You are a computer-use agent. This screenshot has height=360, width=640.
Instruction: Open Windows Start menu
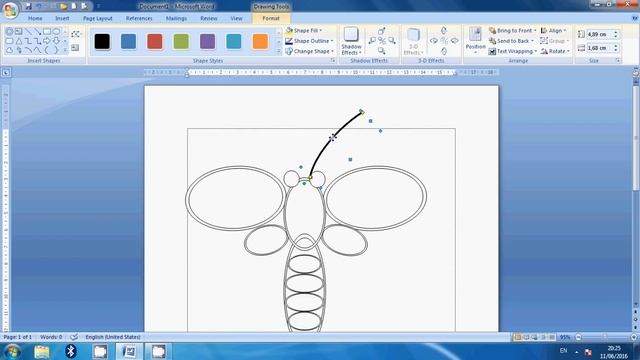click(12, 351)
